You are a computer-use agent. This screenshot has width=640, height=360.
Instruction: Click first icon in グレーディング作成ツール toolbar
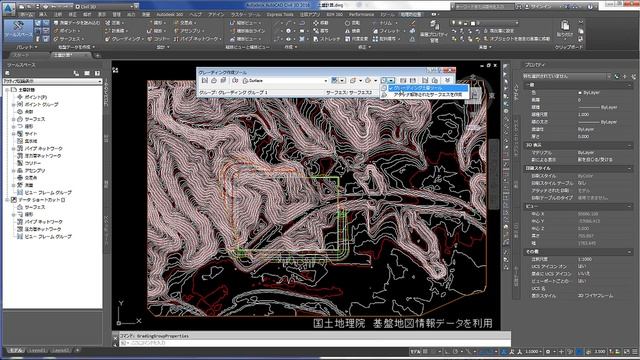click(x=205, y=80)
